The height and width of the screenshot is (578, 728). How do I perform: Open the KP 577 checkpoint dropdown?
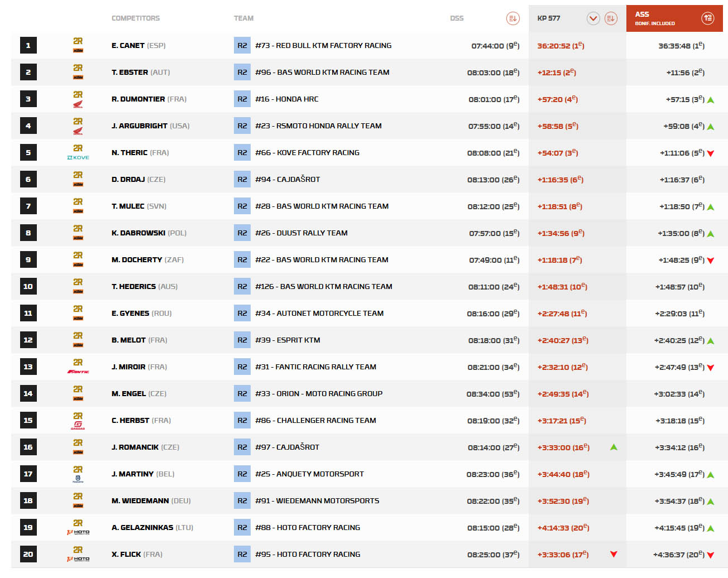(x=593, y=18)
